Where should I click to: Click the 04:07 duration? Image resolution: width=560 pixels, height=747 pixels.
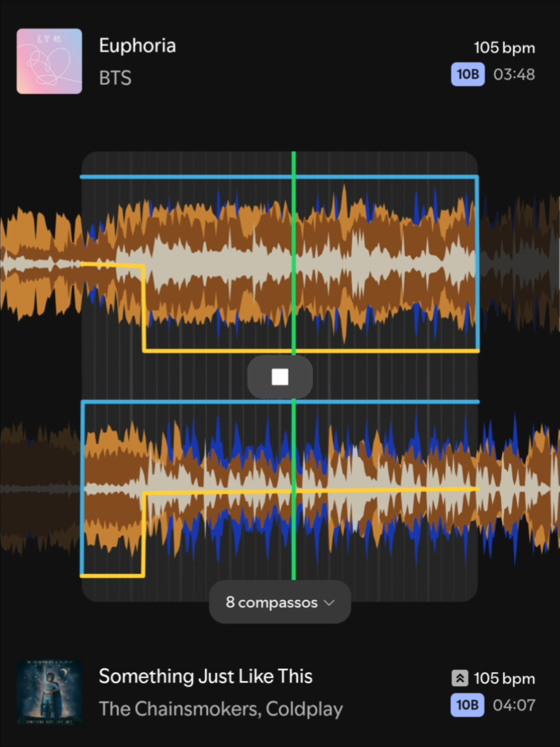tap(514, 705)
